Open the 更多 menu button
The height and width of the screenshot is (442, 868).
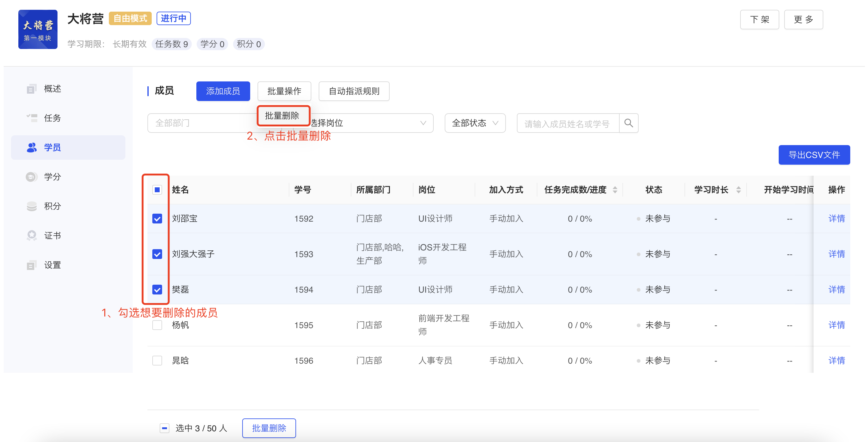pyautogui.click(x=803, y=20)
